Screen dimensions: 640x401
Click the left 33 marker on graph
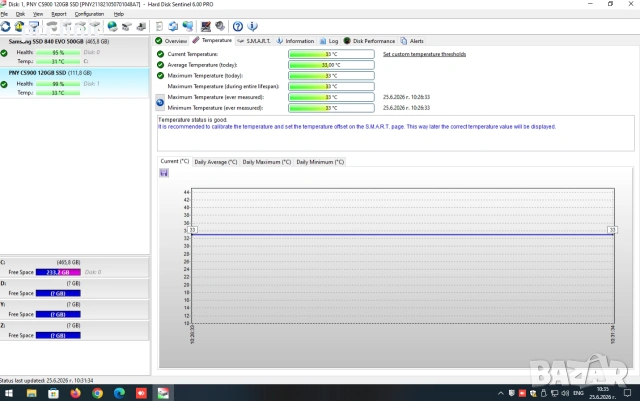193,230
